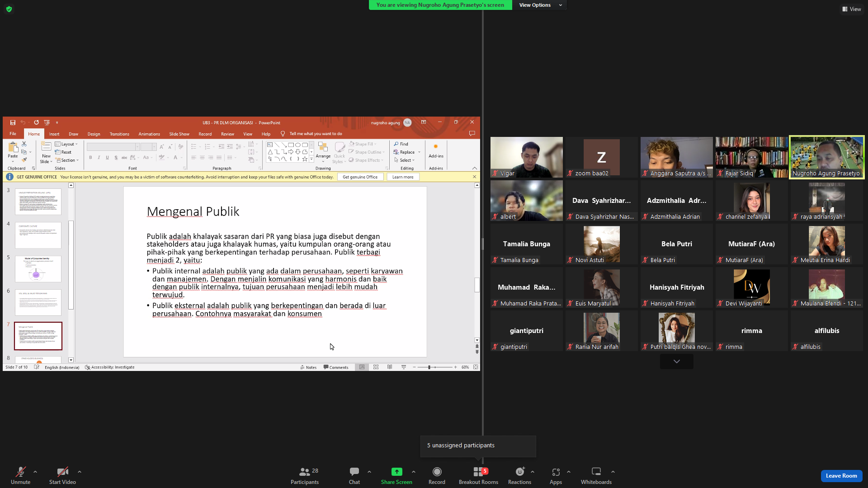Start Slide Show from status bar icon
Screen dimensions: 868x488
(x=404, y=367)
